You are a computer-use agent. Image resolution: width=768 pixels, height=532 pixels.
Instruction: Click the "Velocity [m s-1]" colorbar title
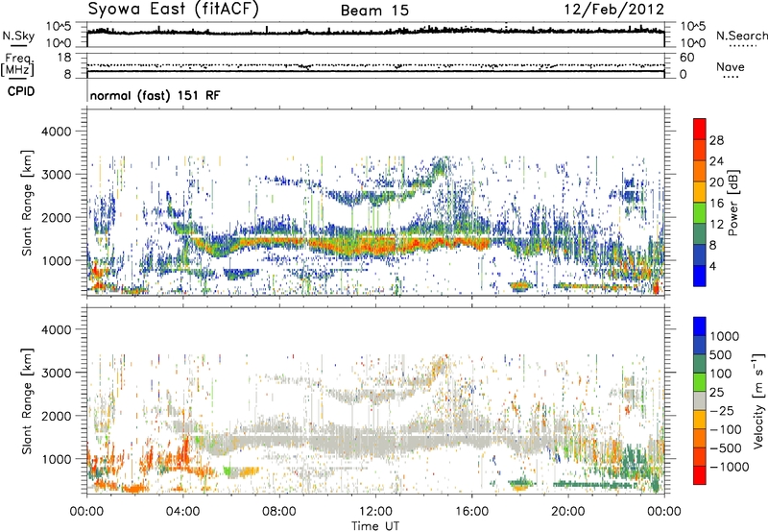pos(758,400)
